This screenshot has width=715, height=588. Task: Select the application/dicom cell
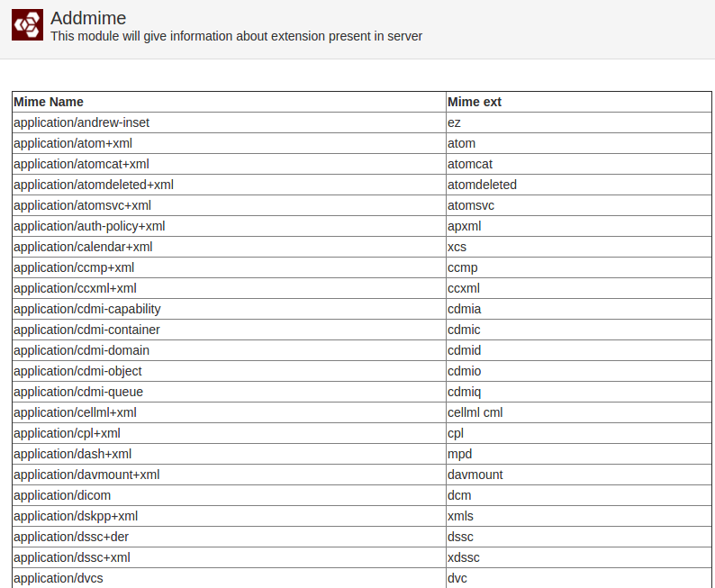point(229,495)
